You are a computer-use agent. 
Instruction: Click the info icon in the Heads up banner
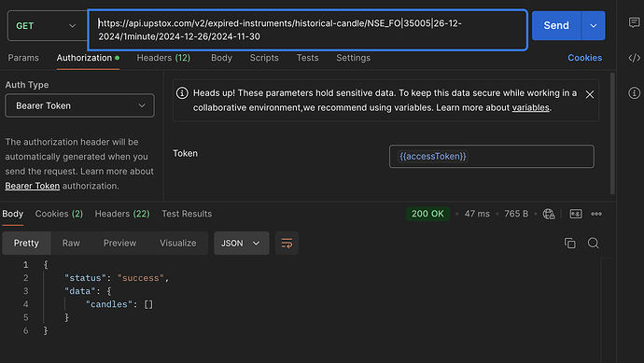(x=182, y=93)
